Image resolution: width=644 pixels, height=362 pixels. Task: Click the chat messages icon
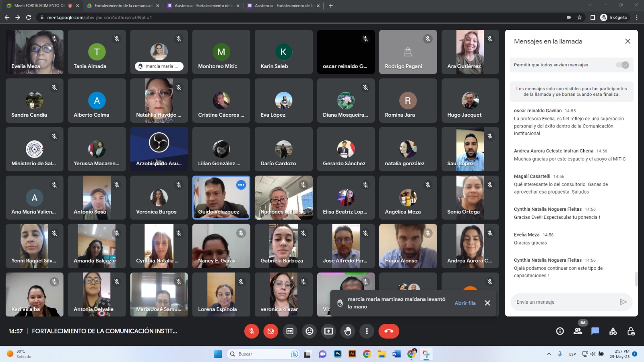pyautogui.click(x=595, y=331)
